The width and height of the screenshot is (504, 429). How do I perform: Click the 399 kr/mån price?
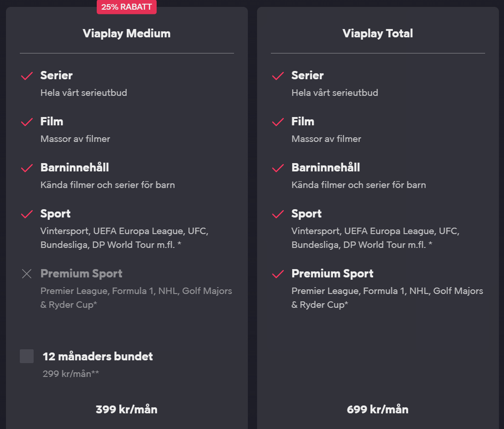click(127, 409)
